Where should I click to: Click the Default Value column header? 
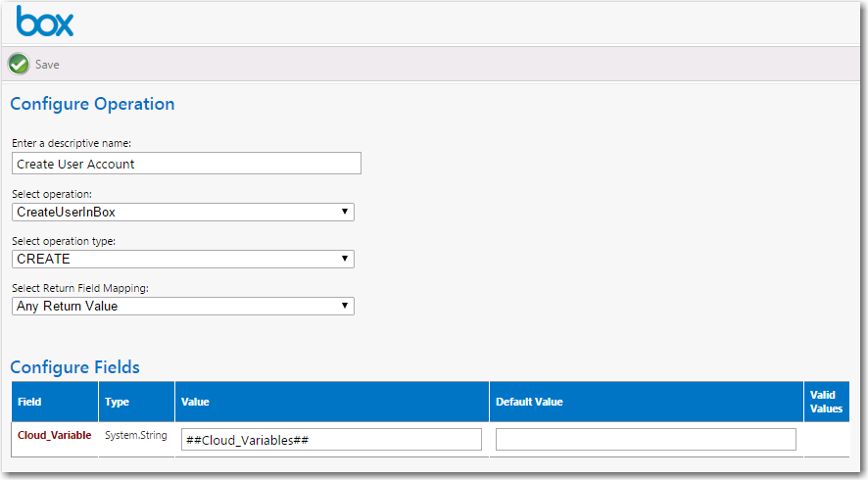point(529,402)
